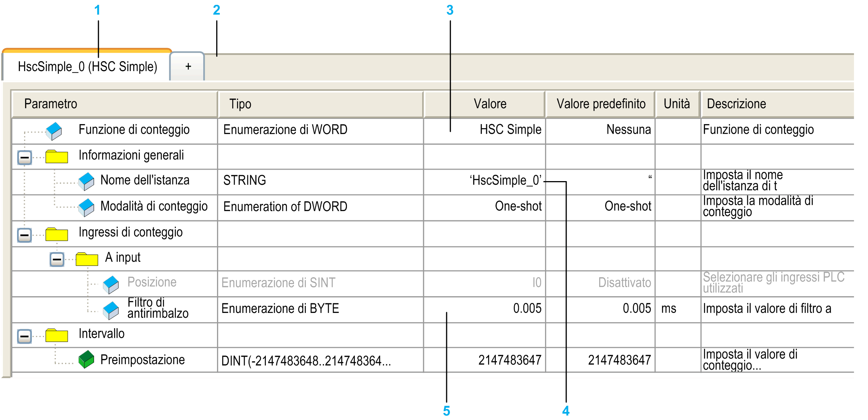Collapse the A input node
The image size is (868, 420).
click(x=57, y=259)
